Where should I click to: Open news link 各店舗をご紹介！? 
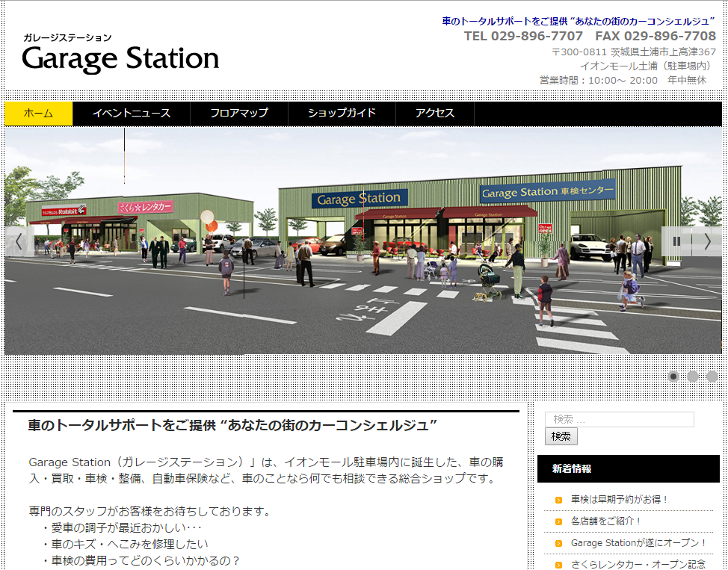605,521
